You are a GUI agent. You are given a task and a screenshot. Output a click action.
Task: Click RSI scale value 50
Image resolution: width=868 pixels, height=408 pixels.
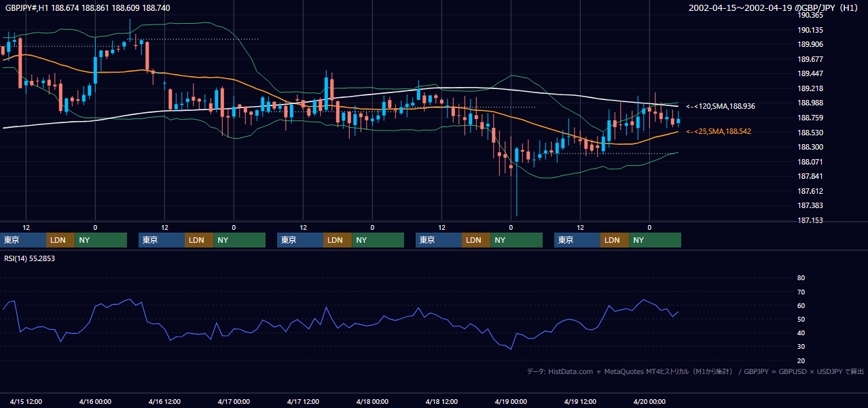pyautogui.click(x=801, y=319)
